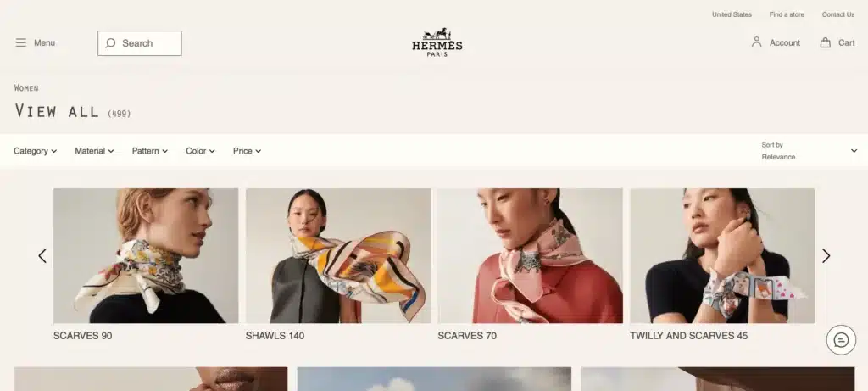Open the shopping Cart bag icon
This screenshot has height=391, width=868.
(x=825, y=42)
